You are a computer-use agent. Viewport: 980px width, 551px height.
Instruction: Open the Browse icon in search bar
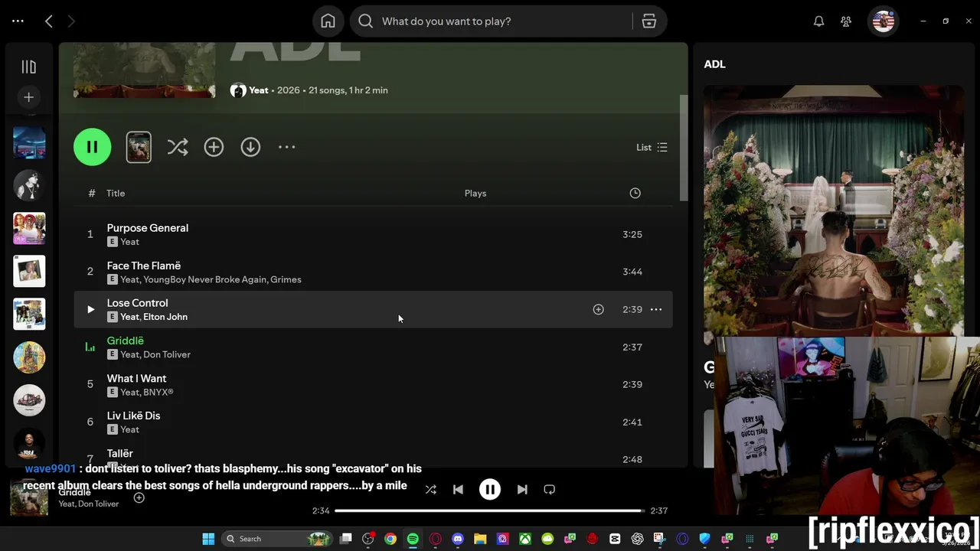[x=649, y=21]
